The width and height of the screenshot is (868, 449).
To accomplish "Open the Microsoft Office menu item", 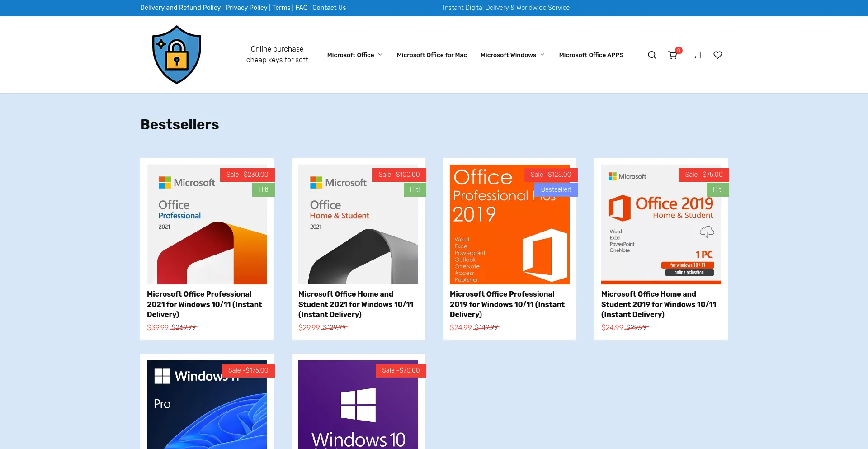I will pyautogui.click(x=350, y=55).
